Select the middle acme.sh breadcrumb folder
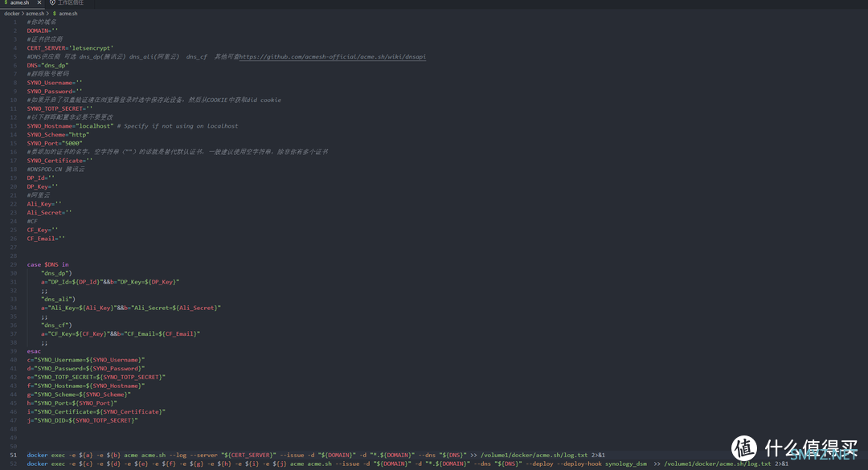The image size is (868, 470). (35, 14)
